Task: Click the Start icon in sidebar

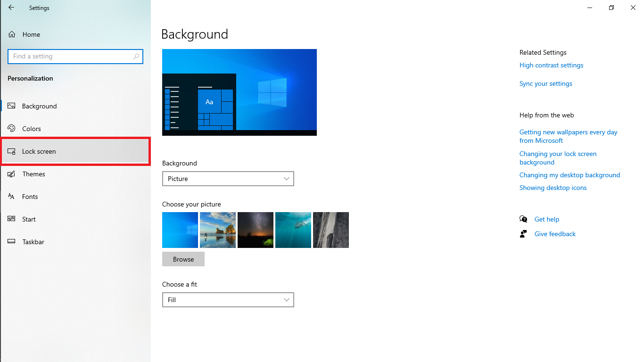Action: coord(12,219)
